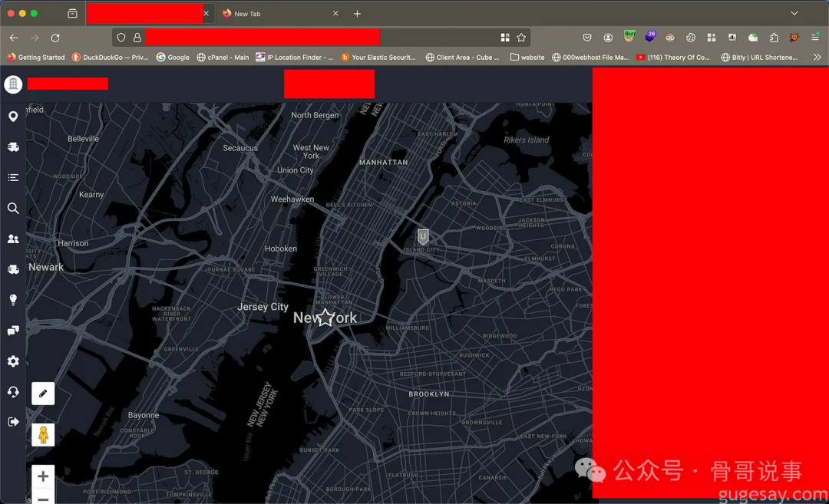
Task: Open the headset support icon in sidebar
Action: [x=13, y=391]
